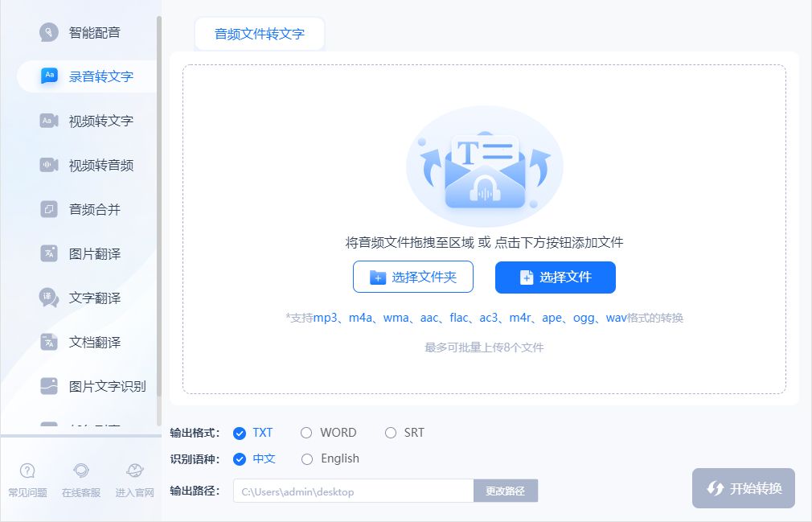Open the 视频转音频 converter
The width and height of the screenshot is (812, 522).
pos(84,165)
